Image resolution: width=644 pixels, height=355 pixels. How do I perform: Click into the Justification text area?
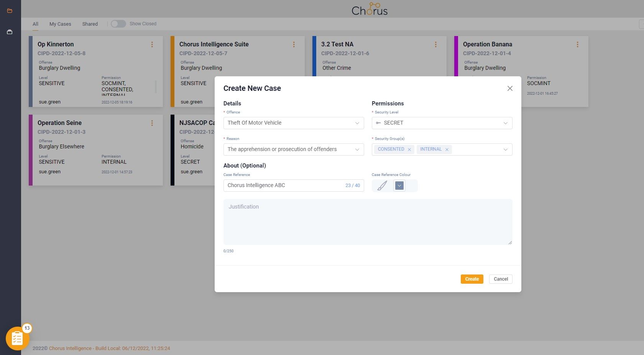click(x=368, y=222)
